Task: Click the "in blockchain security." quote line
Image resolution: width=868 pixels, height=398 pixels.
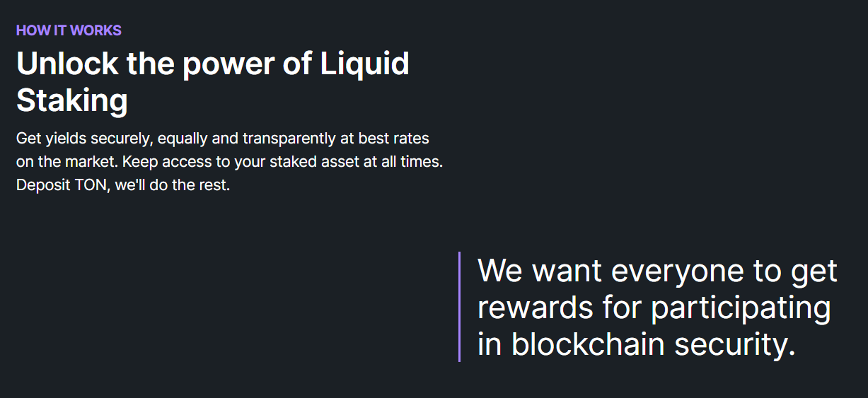Action: [x=636, y=344]
